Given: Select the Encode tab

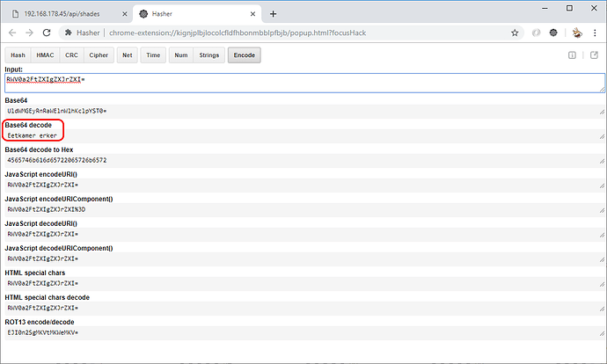Looking at the screenshot, I should point(245,55).
